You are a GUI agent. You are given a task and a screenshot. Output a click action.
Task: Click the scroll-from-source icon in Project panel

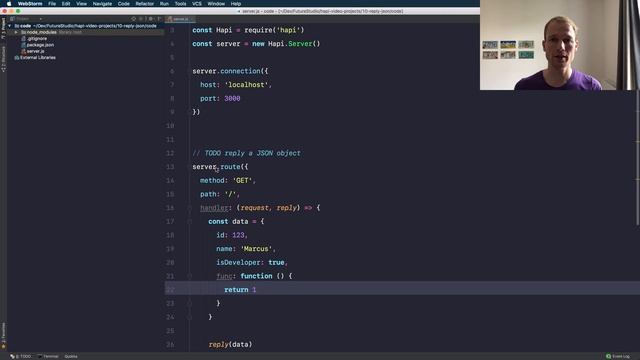pos(133,19)
